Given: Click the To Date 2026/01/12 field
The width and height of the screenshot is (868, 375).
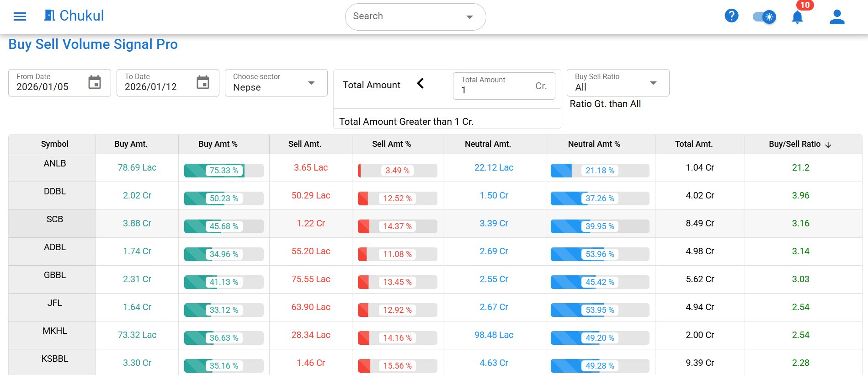Looking at the screenshot, I should coord(168,83).
